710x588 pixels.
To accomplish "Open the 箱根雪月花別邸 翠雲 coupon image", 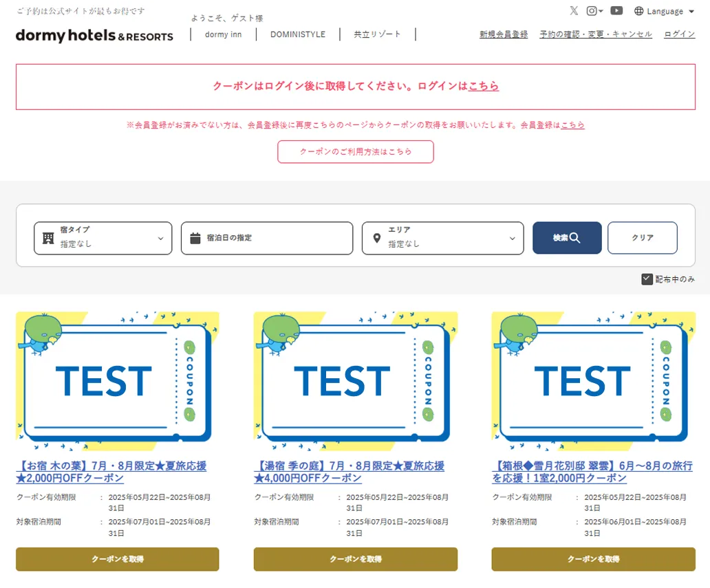I will (x=594, y=381).
